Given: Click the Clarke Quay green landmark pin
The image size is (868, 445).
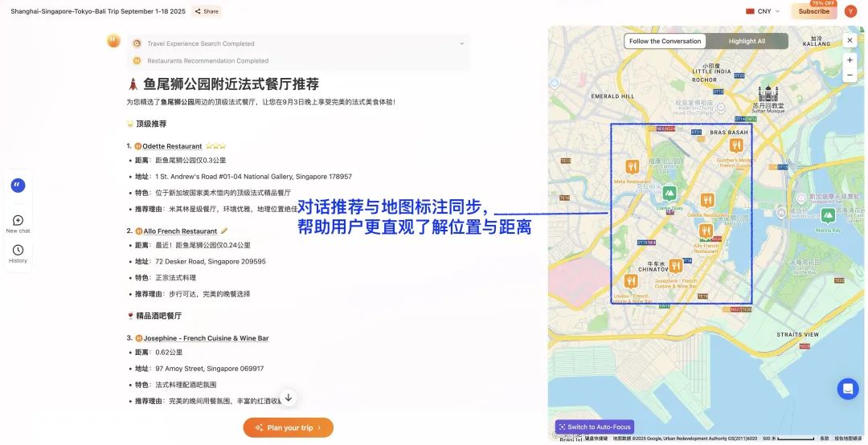Looking at the screenshot, I should pos(669,193).
